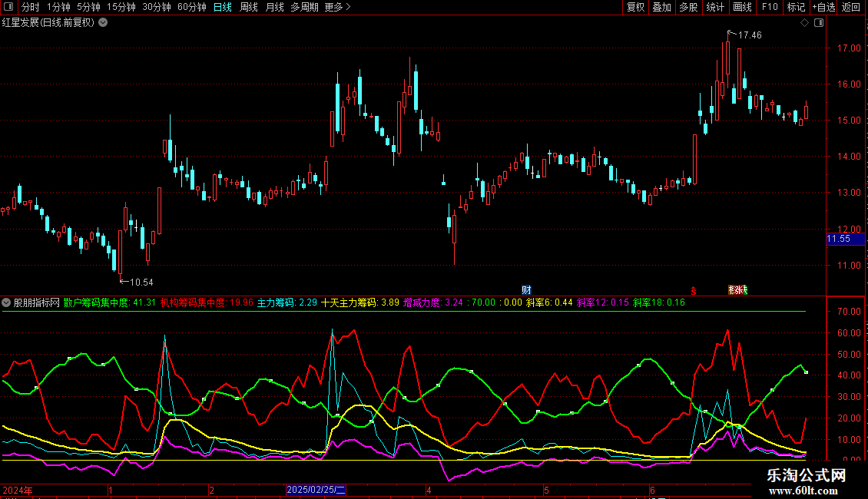Screen dimensions: 868x499
Task: Select the 15分钟 period
Action: 121,7
